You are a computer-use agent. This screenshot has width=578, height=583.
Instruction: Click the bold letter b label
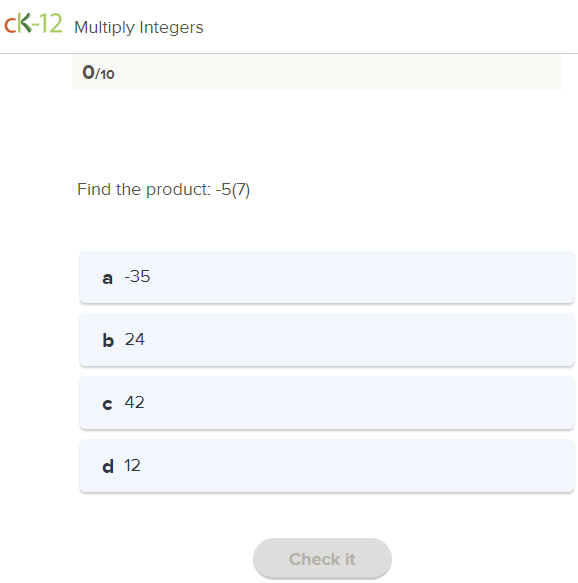click(108, 340)
